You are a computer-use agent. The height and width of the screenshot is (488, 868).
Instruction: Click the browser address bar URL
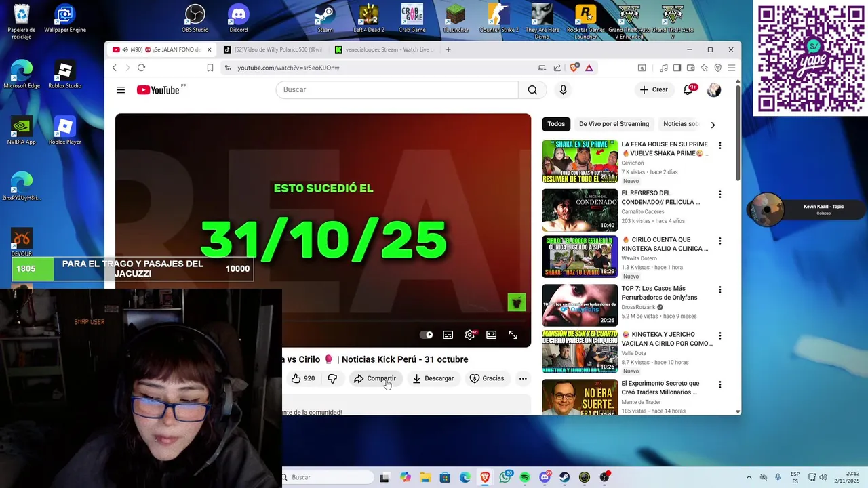tap(288, 68)
